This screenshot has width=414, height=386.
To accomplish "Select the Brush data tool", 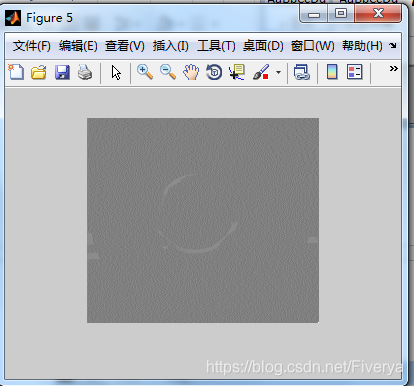I will coord(261,72).
